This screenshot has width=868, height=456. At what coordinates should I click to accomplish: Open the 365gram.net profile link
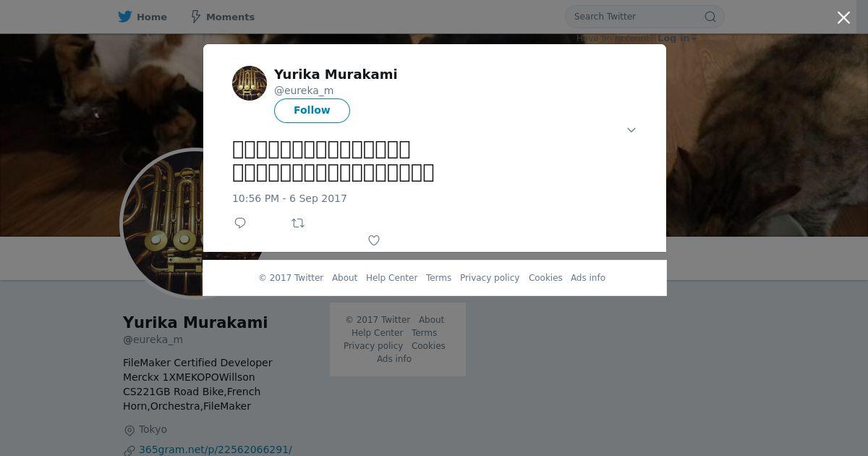point(216,449)
